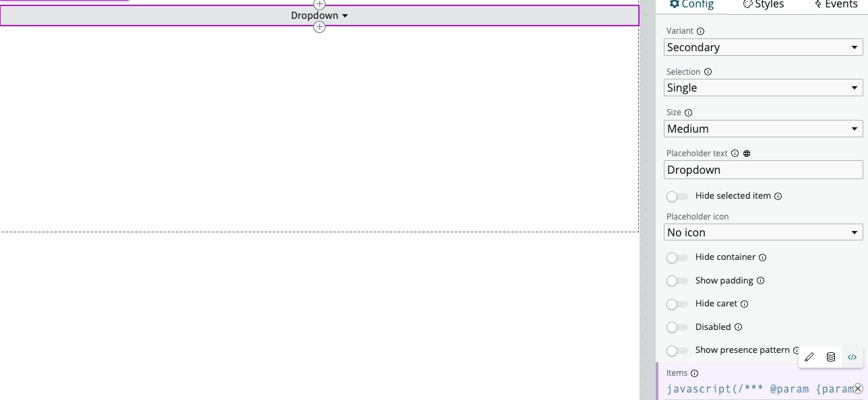The image size is (868, 400).
Task: Click the code script icon above Items
Action: tap(852, 358)
